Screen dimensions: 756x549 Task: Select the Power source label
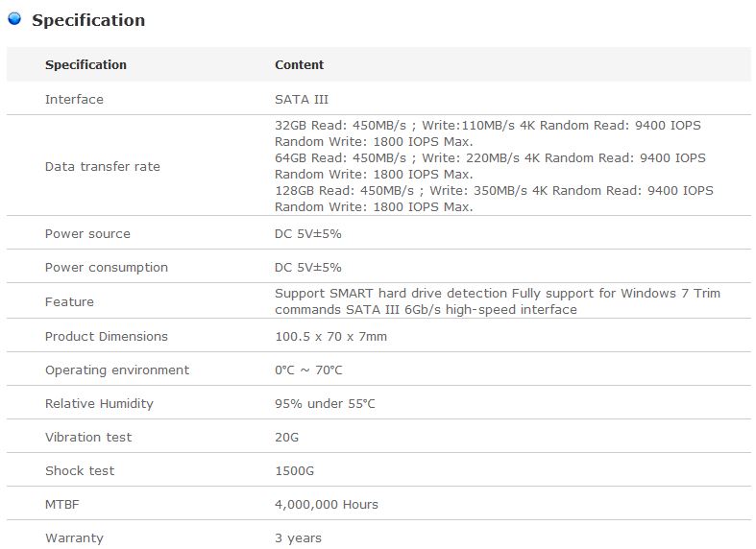[x=87, y=233]
